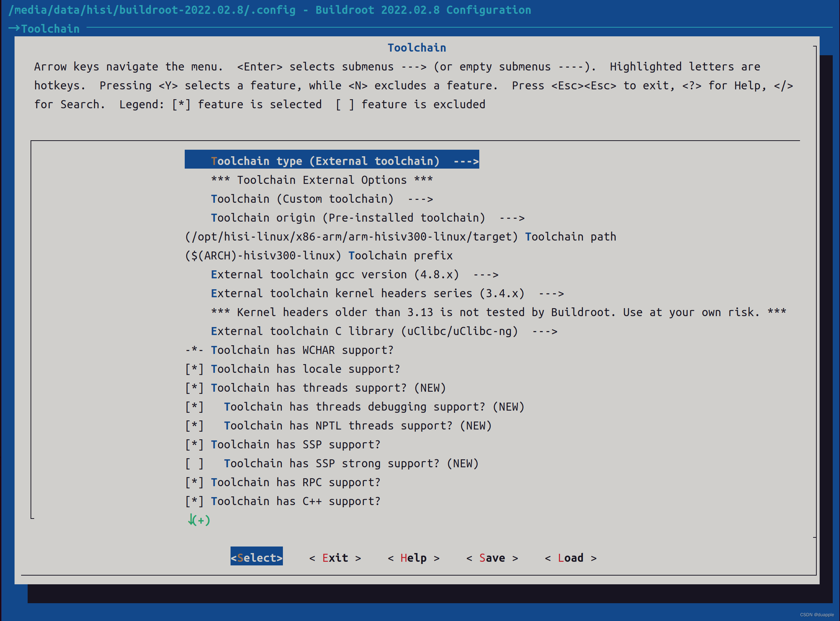Edit the Toolchain path value
Image resolution: width=840 pixels, height=621 pixels.
click(x=400, y=237)
